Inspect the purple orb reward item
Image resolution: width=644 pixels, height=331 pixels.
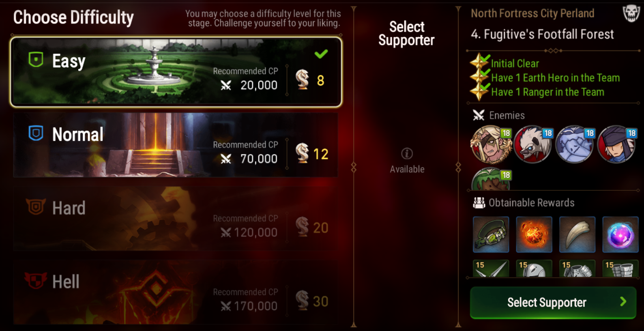click(x=620, y=234)
